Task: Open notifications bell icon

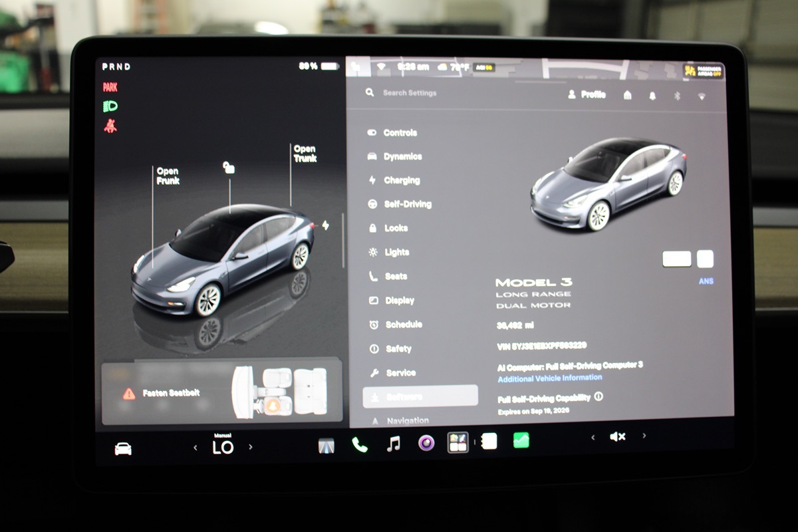Action: coord(652,96)
